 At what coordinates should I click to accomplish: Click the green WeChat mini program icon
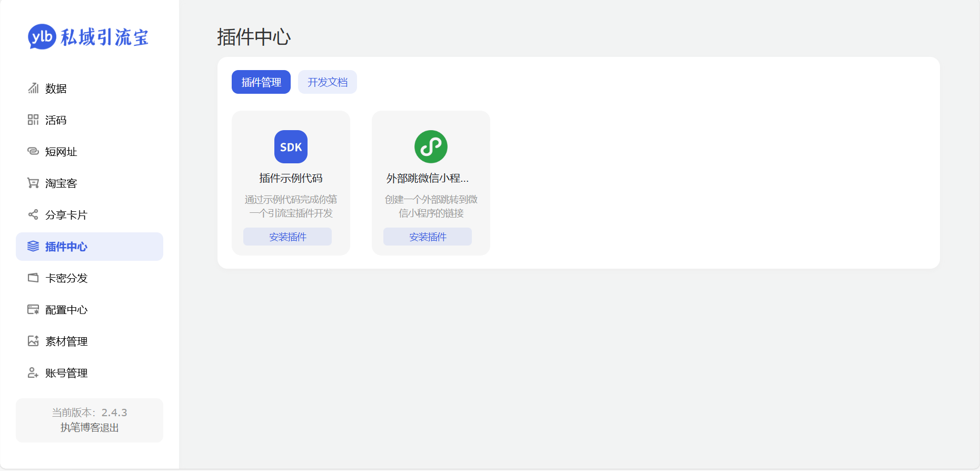(431, 146)
